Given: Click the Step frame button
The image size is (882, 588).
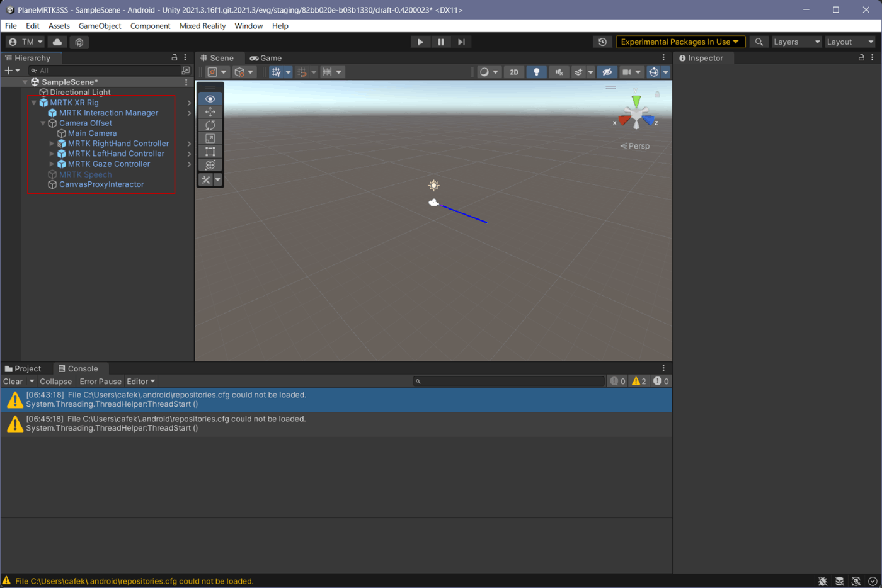Looking at the screenshot, I should [461, 42].
